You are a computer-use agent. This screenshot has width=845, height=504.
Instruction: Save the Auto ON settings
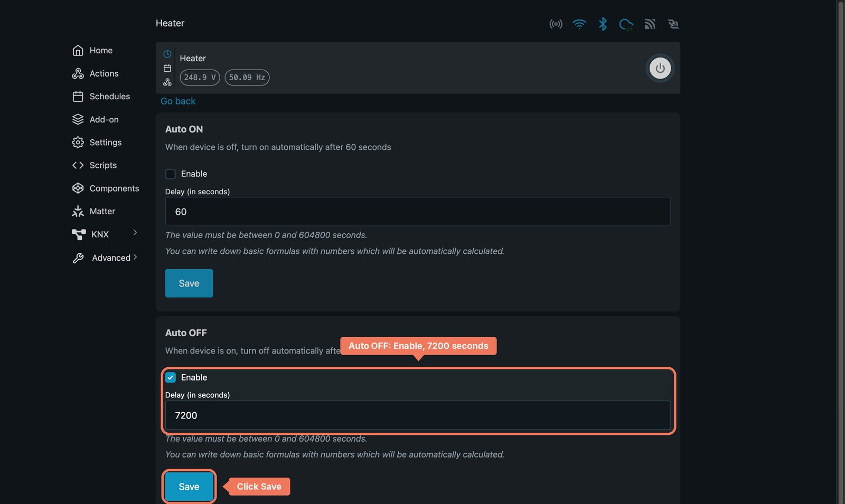pos(189,283)
